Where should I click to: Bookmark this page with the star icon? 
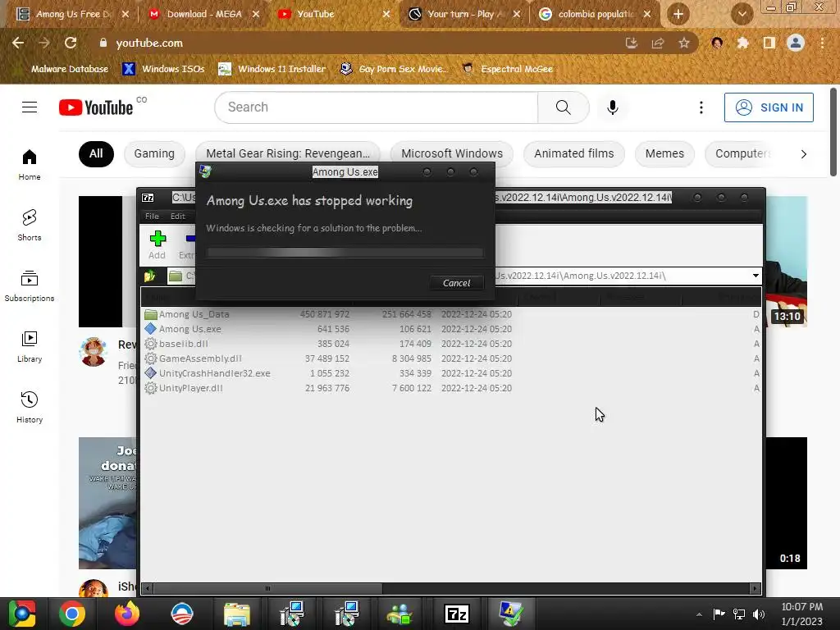coord(683,43)
